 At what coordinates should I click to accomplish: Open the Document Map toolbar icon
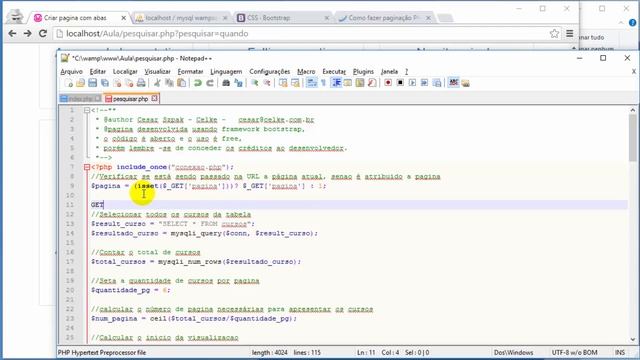[360, 83]
